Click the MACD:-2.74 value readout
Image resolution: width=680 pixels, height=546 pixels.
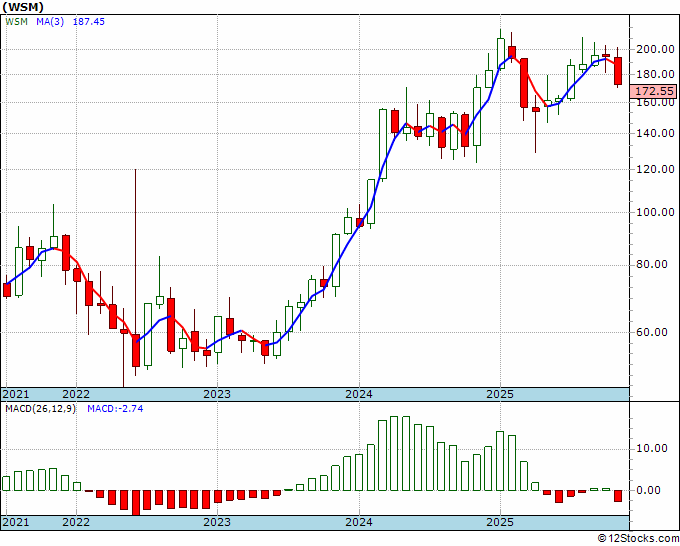pos(115,409)
